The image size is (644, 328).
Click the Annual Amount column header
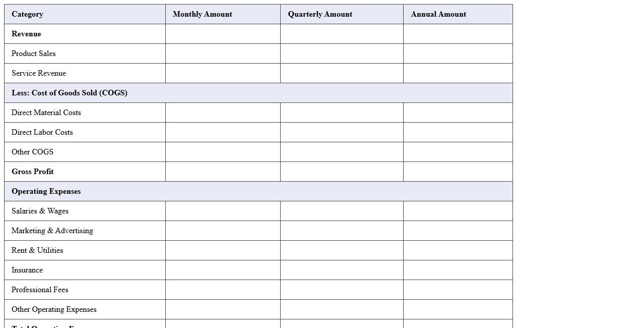458,14
